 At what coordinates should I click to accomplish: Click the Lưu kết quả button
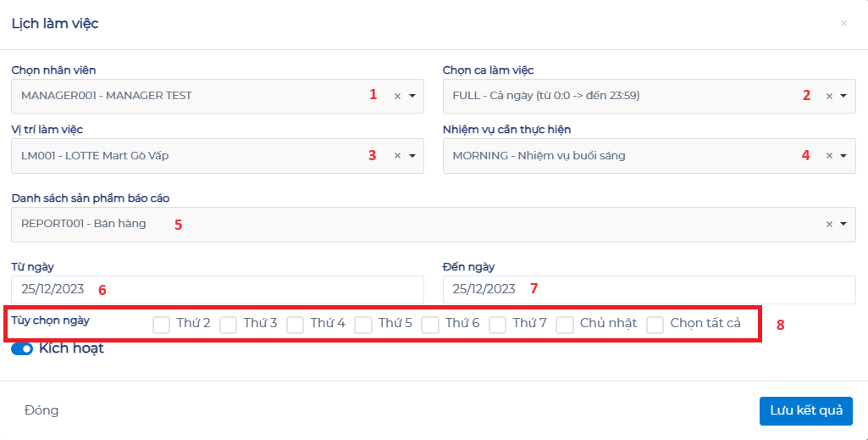tap(805, 410)
